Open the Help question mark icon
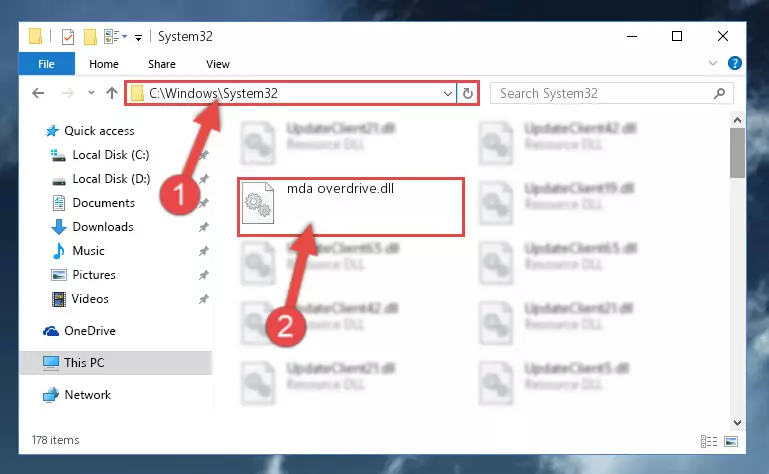 734,63
